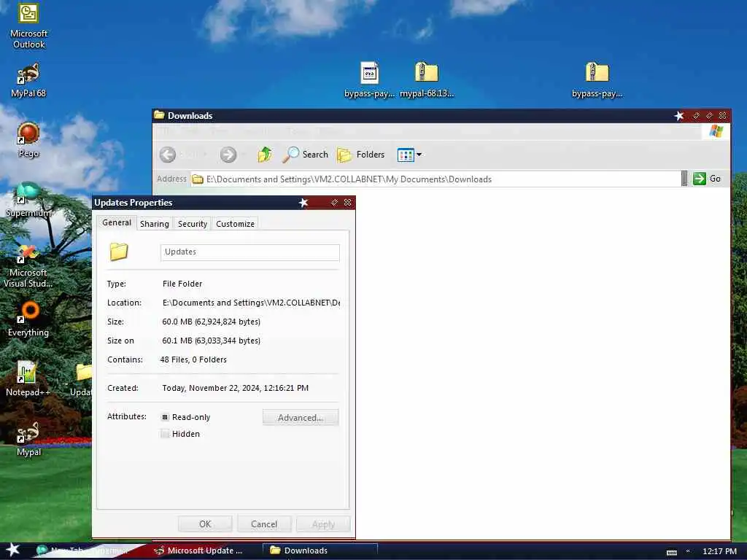Select the Everything search shortcut
Image resolution: width=747 pixels, height=560 pixels.
(x=28, y=319)
